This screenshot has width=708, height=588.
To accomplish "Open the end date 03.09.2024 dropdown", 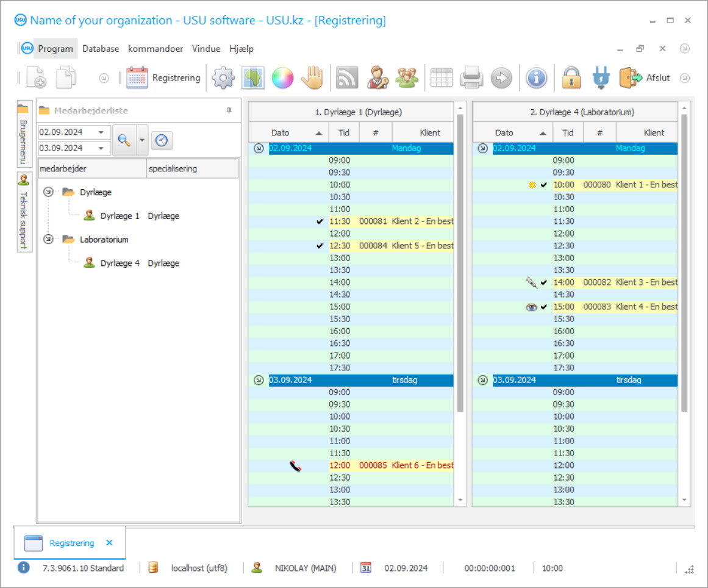I will [101, 148].
